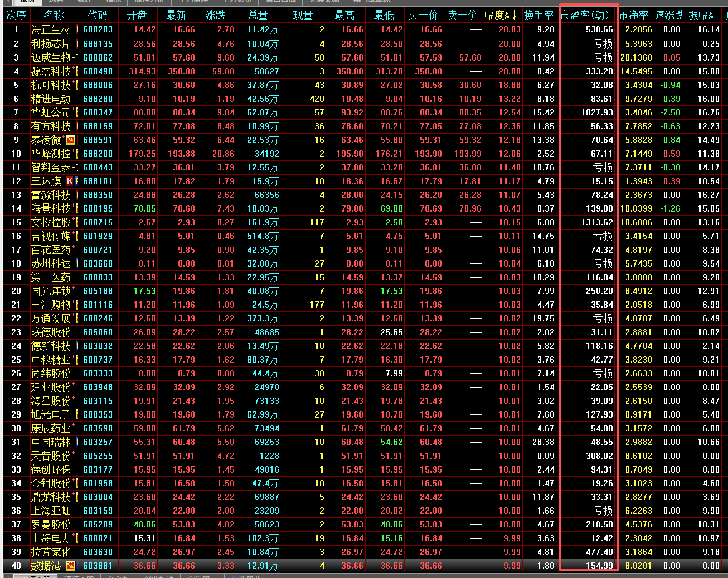Select the 三江购物 stock name

[x=51, y=305]
